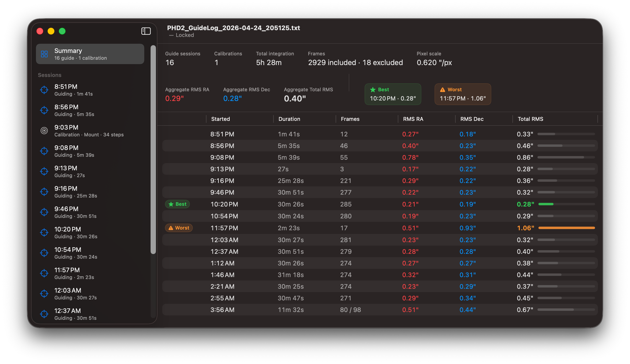Click orange RMS bar for 11:57 PM row
Screen dimensions: 630x364
pyautogui.click(x=566, y=228)
